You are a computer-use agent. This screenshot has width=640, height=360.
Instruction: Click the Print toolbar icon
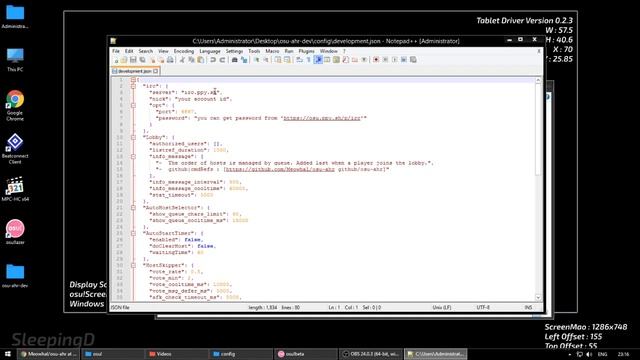[x=170, y=60]
